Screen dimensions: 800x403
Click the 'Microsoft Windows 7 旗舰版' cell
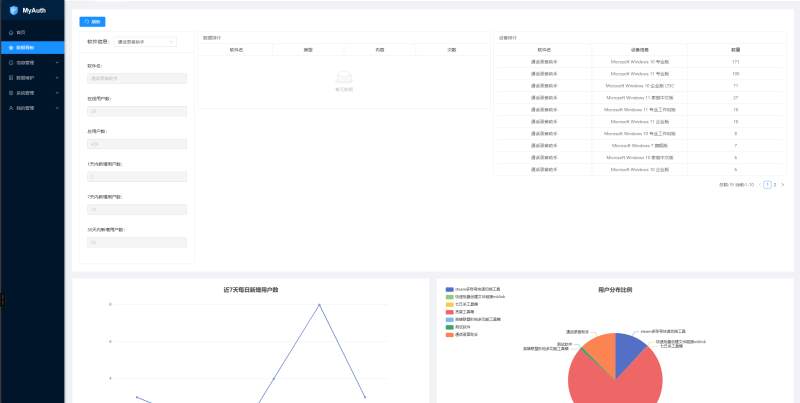click(x=640, y=145)
